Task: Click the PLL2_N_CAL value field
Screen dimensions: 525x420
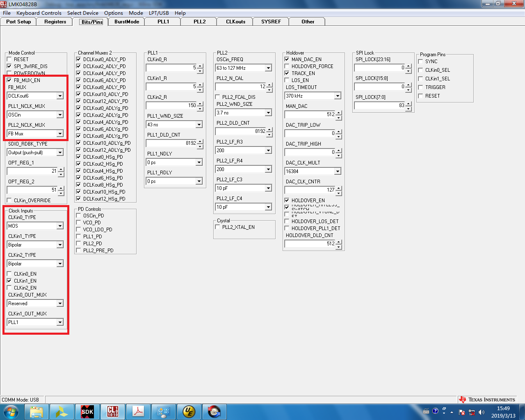Action: coord(241,87)
